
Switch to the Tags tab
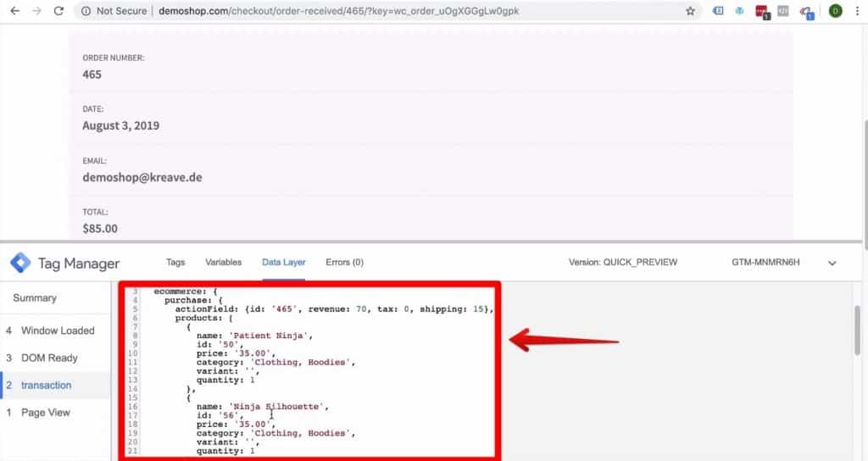point(175,263)
